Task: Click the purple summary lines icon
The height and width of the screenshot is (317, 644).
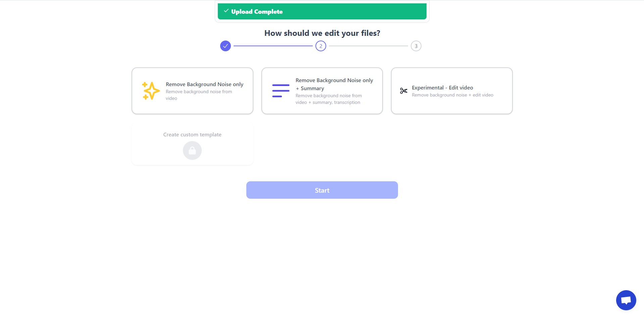Action: (281, 91)
